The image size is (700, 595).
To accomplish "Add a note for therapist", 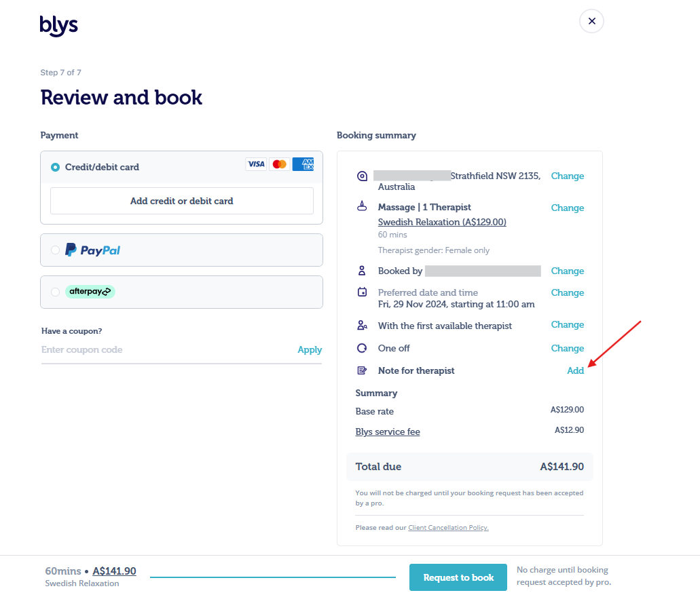I will [x=576, y=370].
